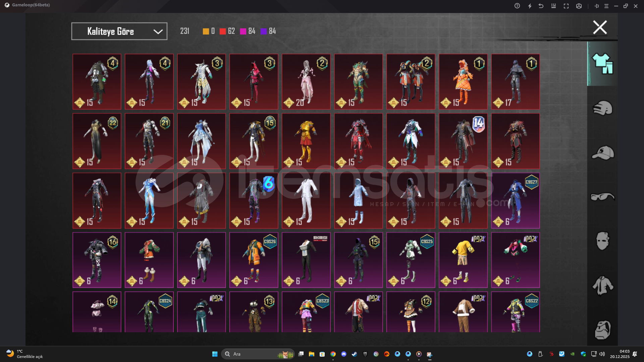
Task: Select the helmet category in sidebar
Action: pyautogui.click(x=602, y=108)
